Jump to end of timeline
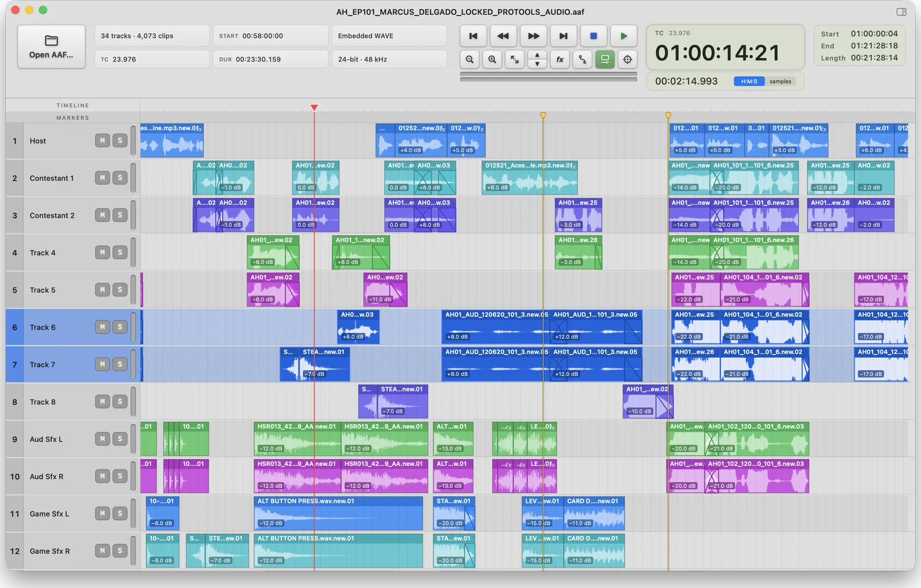Screen dimensions: 921x588 click(564, 36)
